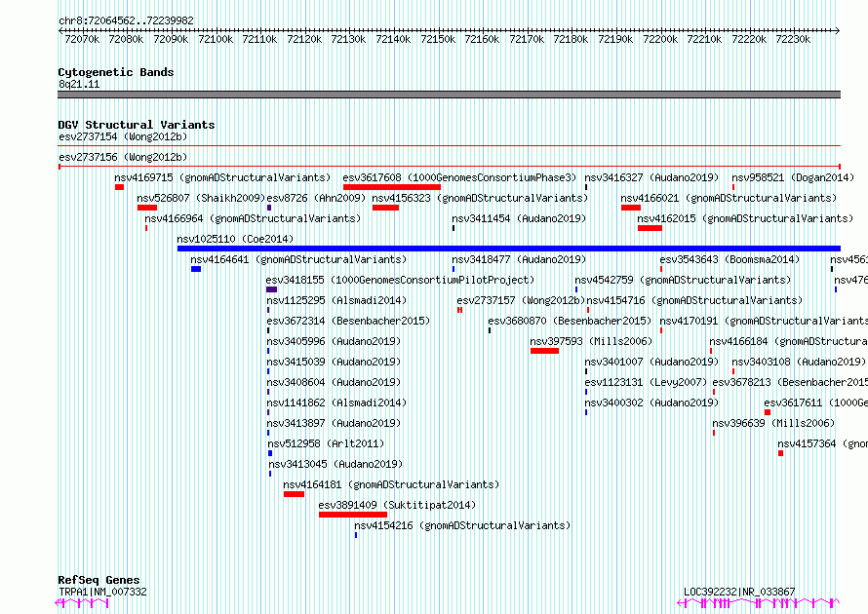Open nsv397593 (Mills2006) label
Viewport: 868px width, 614px height.
[591, 341]
